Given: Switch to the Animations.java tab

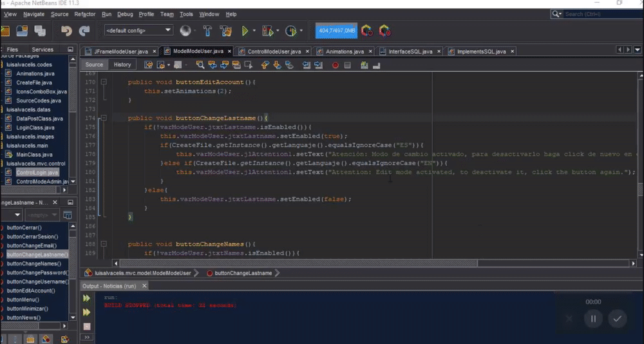Looking at the screenshot, I should coord(344,51).
